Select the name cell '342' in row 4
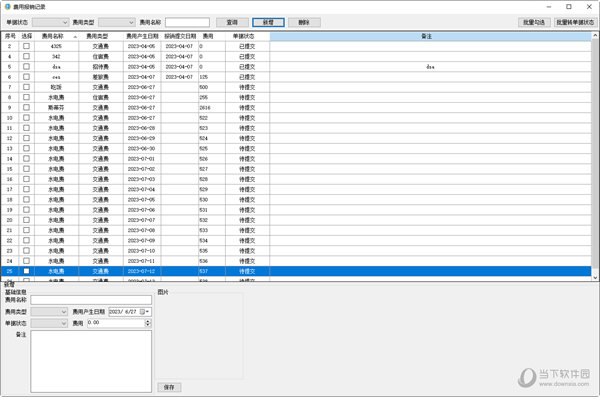 coord(56,56)
